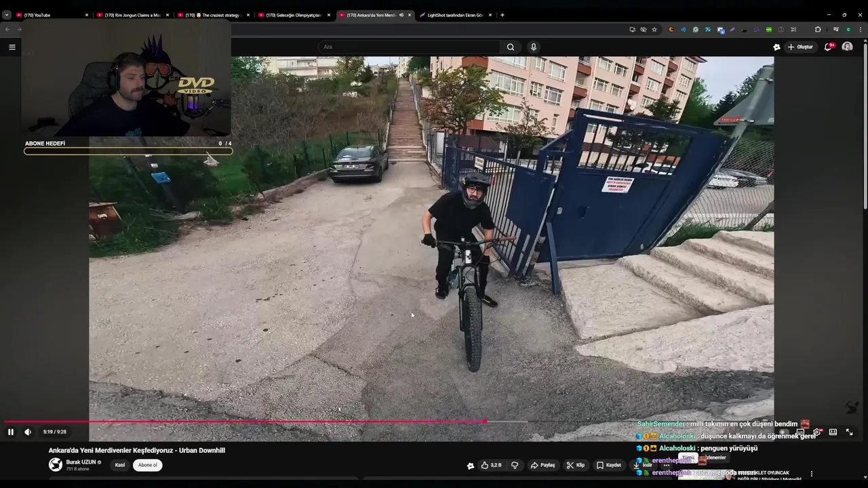This screenshot has width=868, height=488.
Task: Mute the video volume speaker icon
Action: [28, 432]
